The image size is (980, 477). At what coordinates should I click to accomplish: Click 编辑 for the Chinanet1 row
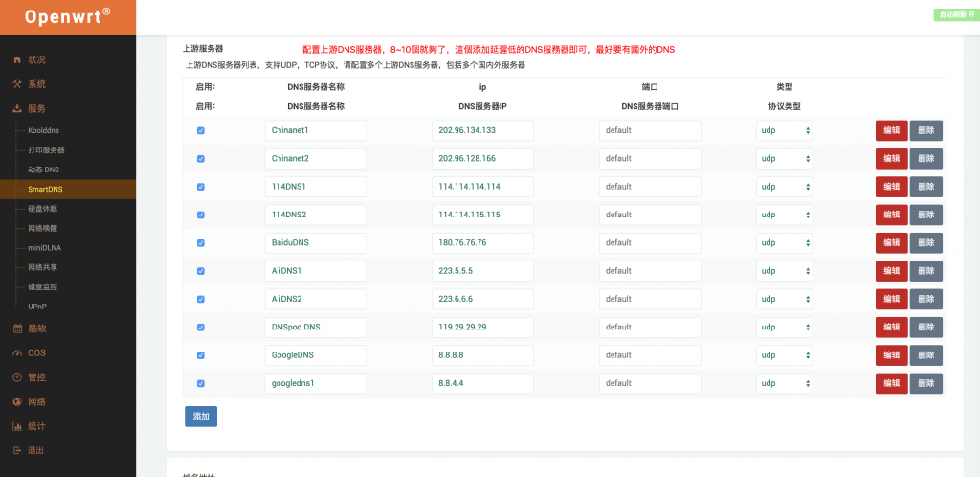coord(891,130)
